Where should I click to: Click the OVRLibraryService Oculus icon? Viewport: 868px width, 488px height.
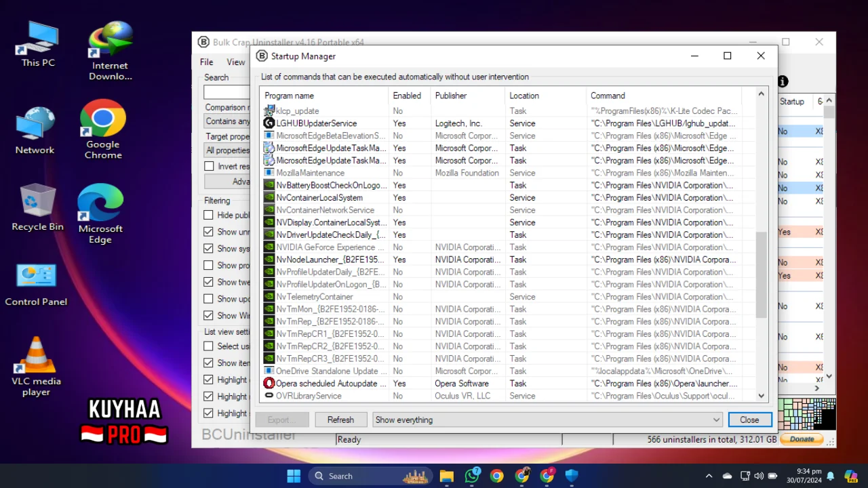click(x=269, y=396)
